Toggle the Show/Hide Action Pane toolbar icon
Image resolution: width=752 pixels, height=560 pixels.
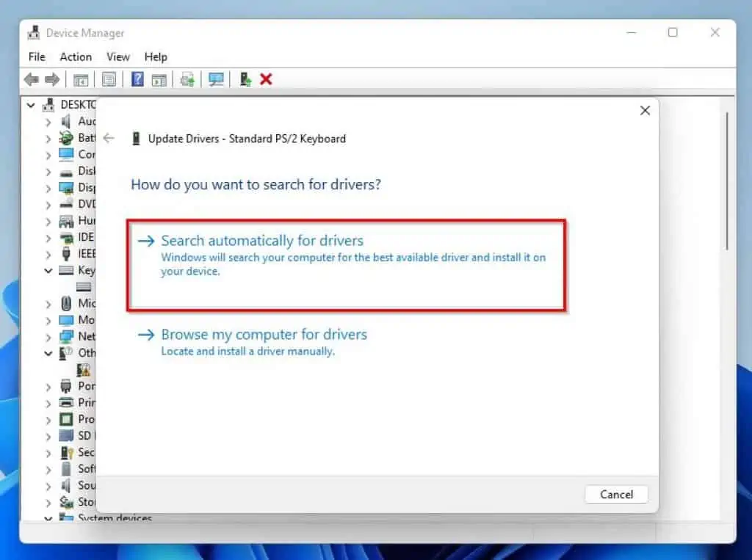159,79
